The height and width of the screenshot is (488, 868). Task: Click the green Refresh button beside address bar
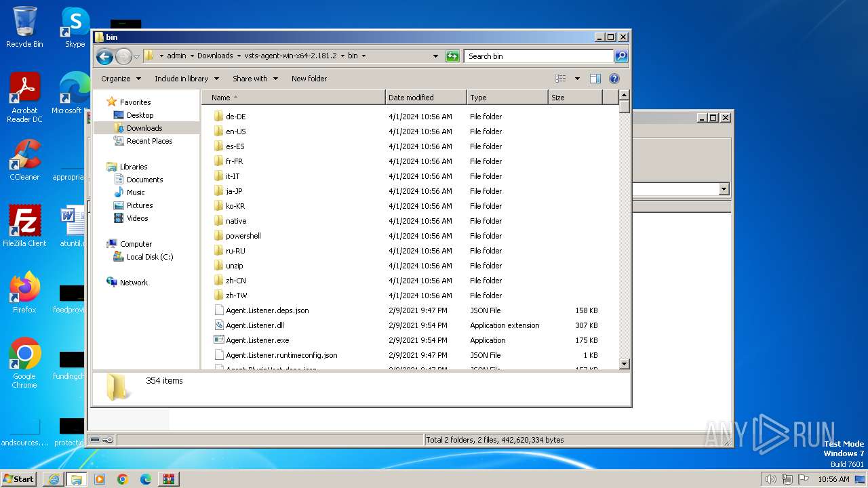452,56
